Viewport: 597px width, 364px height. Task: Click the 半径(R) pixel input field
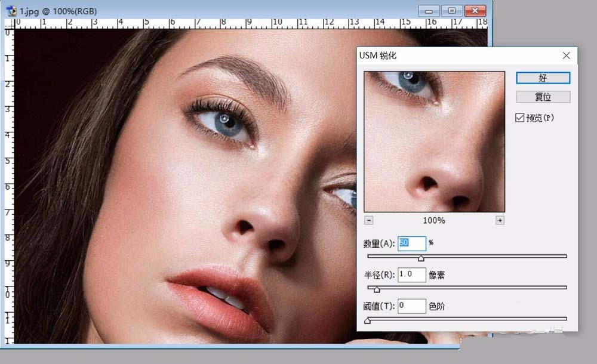(x=411, y=275)
